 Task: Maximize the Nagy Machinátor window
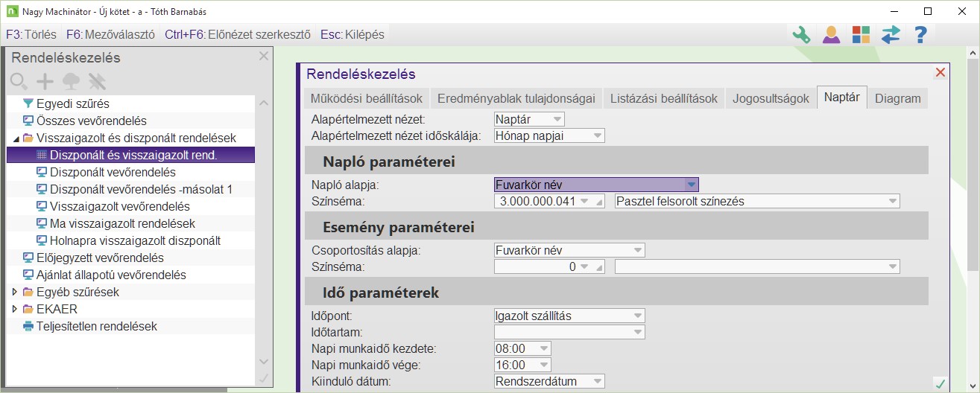coord(927,11)
